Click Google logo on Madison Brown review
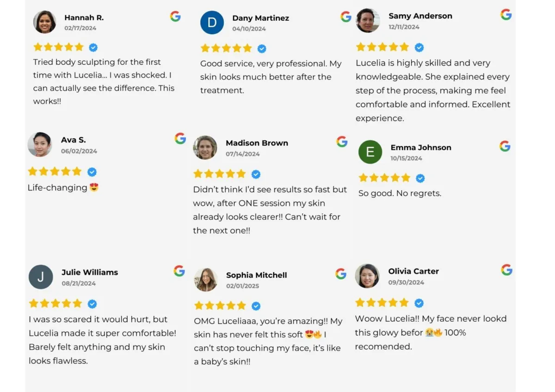555x392 pixels. tap(342, 141)
